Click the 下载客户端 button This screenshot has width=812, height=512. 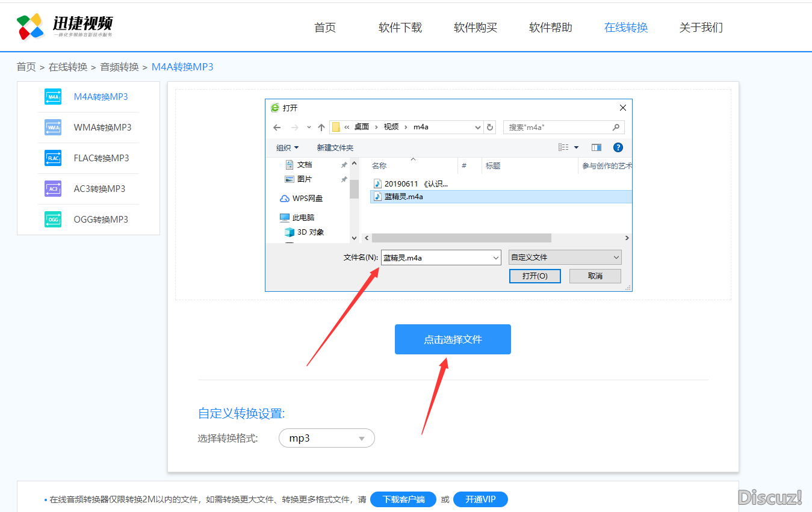403,499
